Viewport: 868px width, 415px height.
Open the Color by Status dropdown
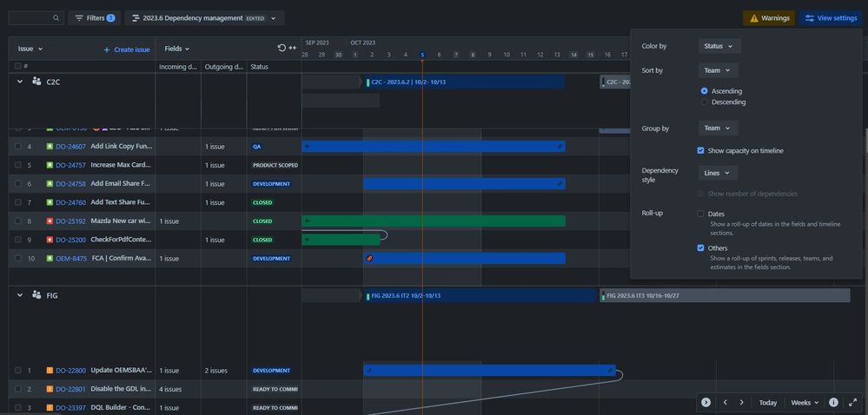point(719,46)
